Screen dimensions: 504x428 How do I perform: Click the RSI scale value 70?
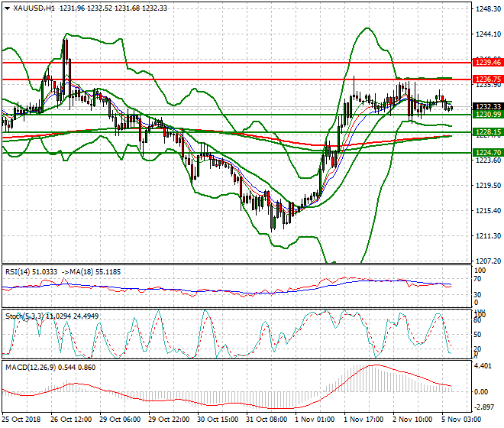(x=477, y=279)
